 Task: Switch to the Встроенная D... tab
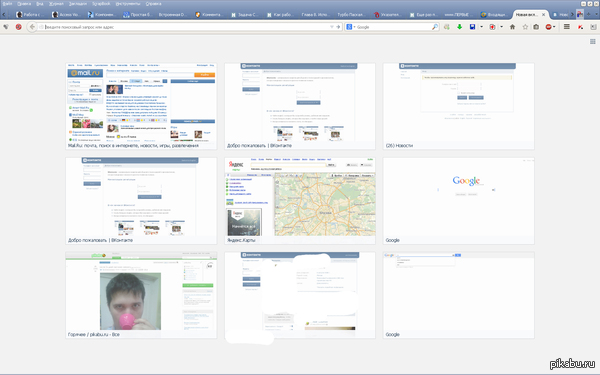tap(173, 15)
